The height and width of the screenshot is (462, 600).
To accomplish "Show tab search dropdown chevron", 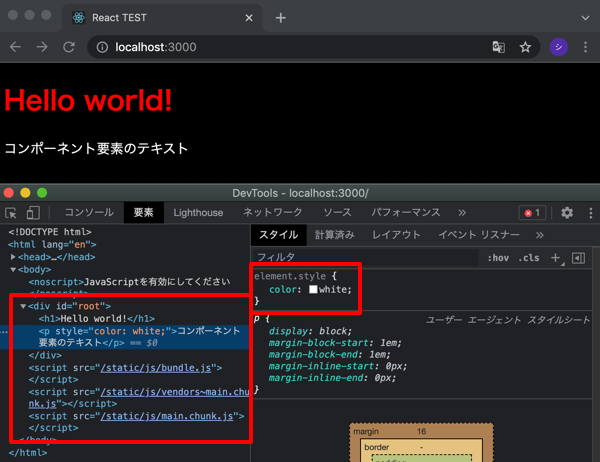I will point(585,18).
